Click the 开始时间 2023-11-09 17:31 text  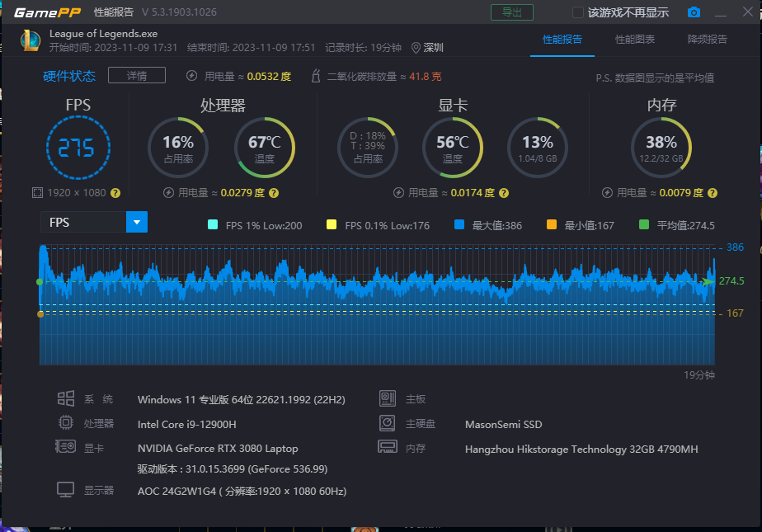[x=113, y=48]
